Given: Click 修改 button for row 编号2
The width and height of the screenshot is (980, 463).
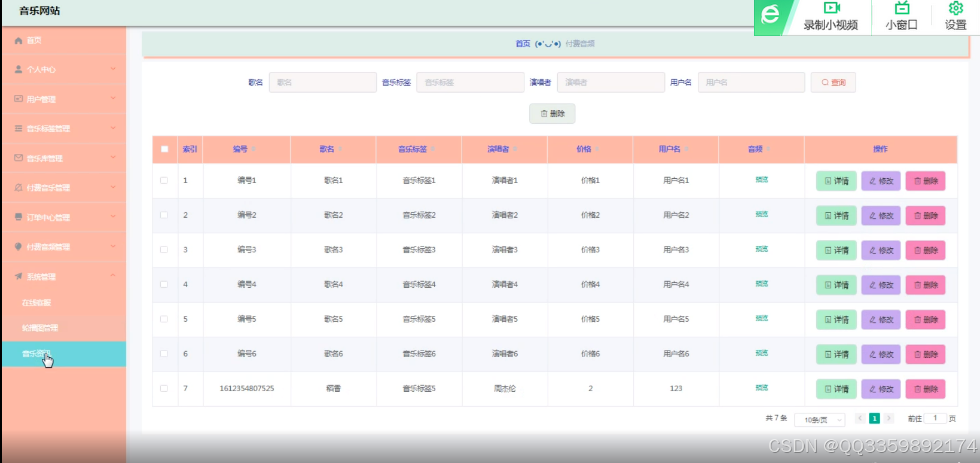Looking at the screenshot, I should coord(881,215).
